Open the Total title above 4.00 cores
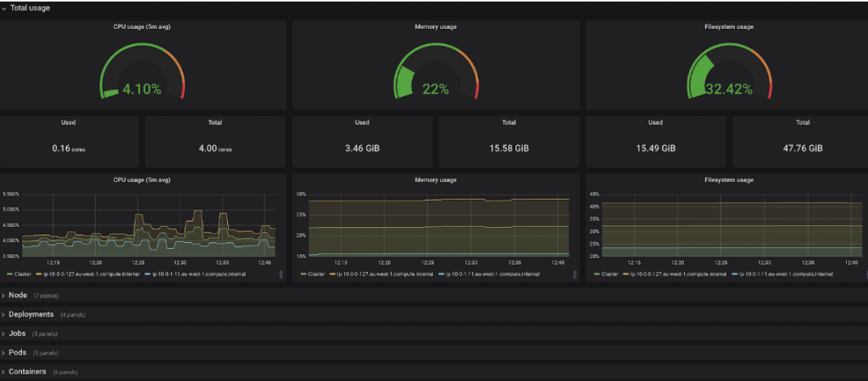 click(215, 122)
